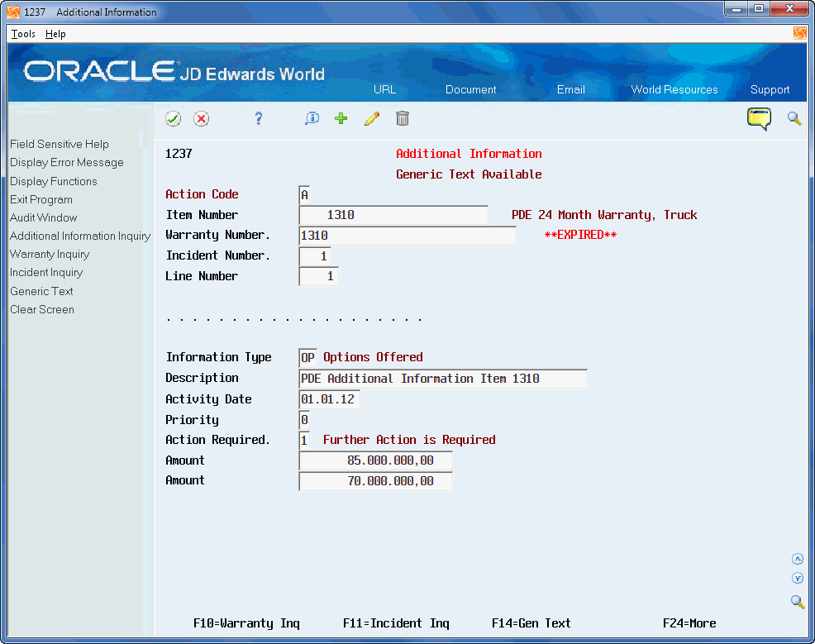Select Exit Program option
This screenshot has width=815, height=644.
[x=41, y=199]
